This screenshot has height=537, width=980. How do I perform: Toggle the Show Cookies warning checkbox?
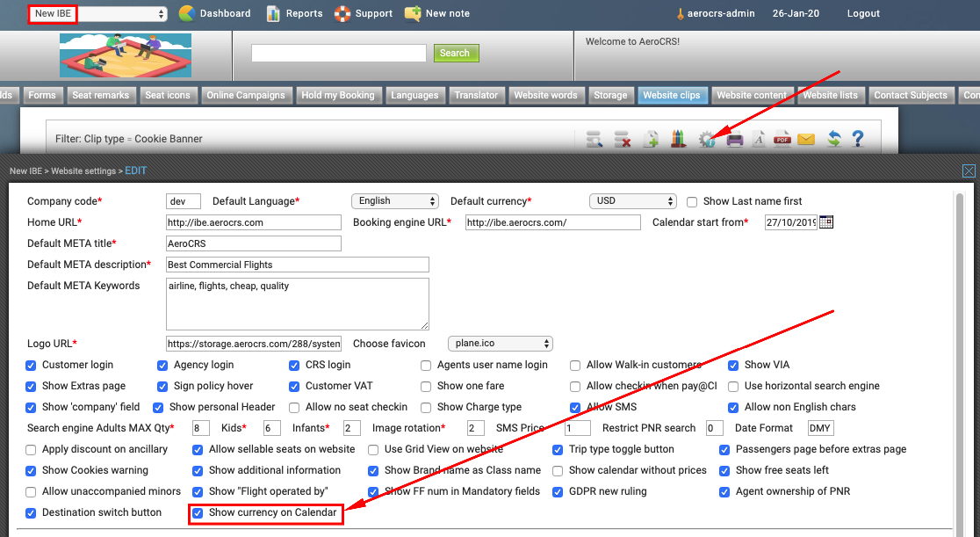click(31, 471)
